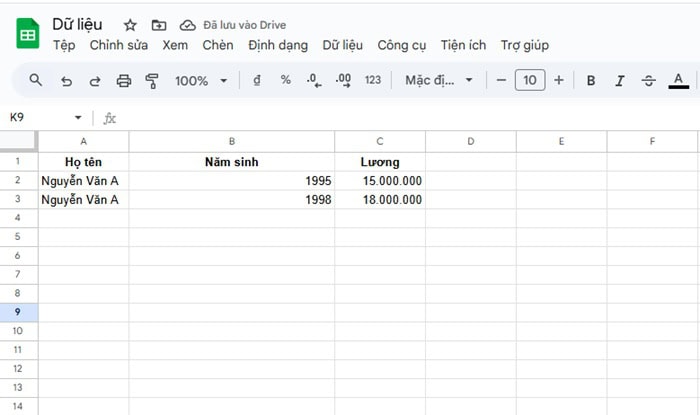Screen dimensions: 700x415
Task: Click the Đã lưu vào Drive status
Action: click(x=244, y=24)
